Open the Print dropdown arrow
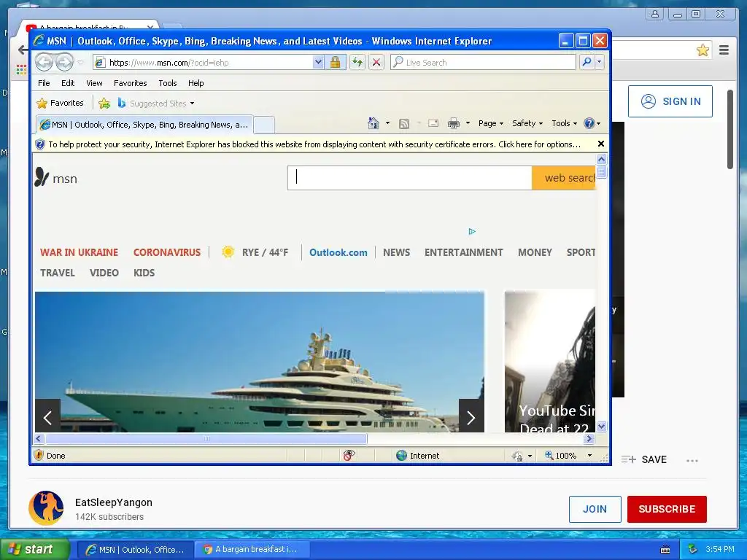 [468, 123]
